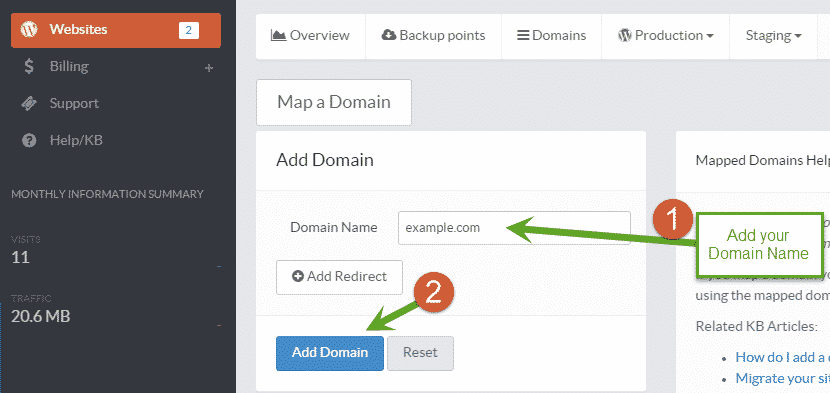Screen dimensions: 830x393
Task: Click the Domain Name input field
Action: [x=514, y=228]
